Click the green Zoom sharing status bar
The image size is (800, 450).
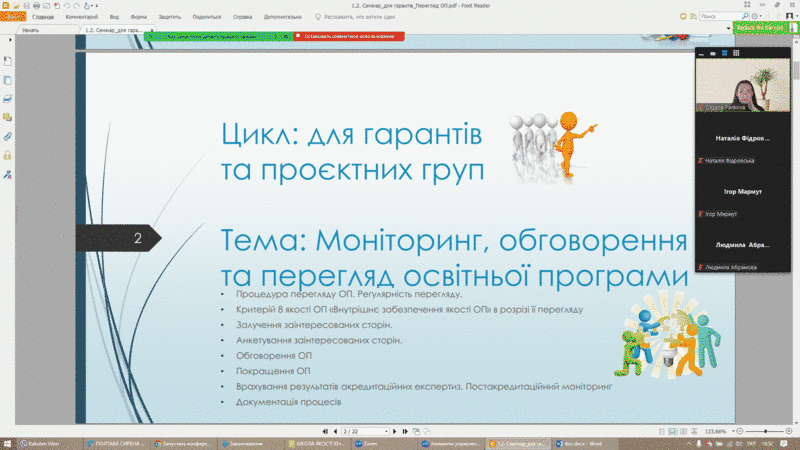click(218, 36)
